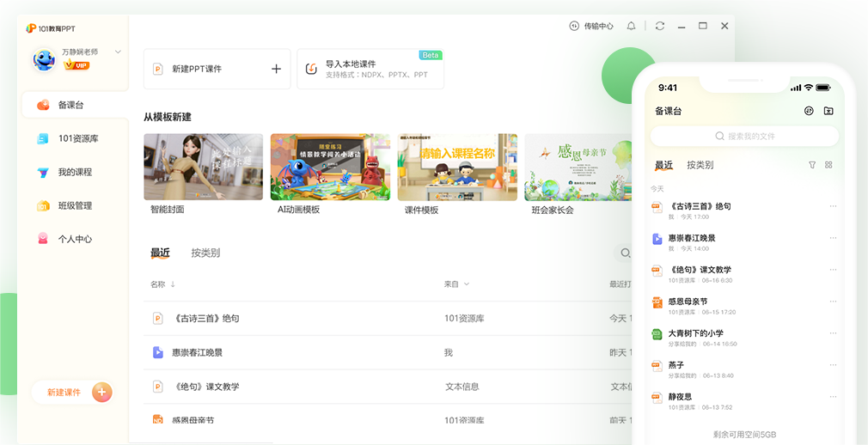Open more options for phone 惠崇春江晚景
Screen dimensions: 868x445
point(833,238)
